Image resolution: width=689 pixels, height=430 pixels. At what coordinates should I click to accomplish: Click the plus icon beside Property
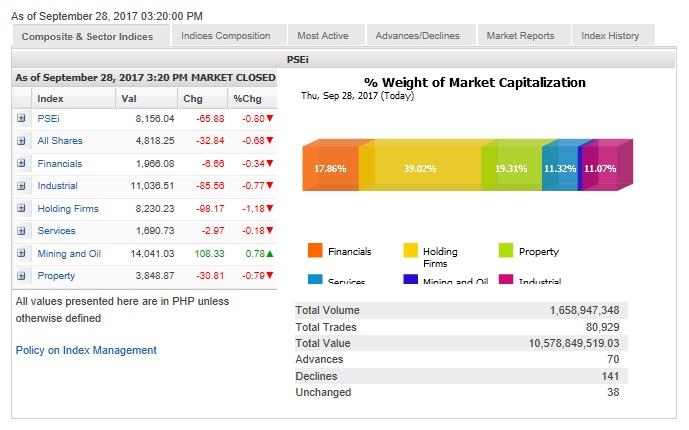coord(22,275)
